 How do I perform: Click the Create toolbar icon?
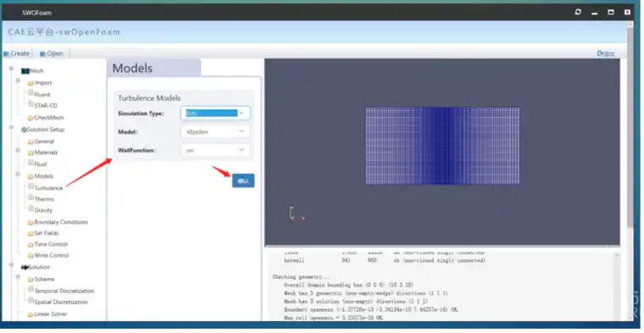6,53
